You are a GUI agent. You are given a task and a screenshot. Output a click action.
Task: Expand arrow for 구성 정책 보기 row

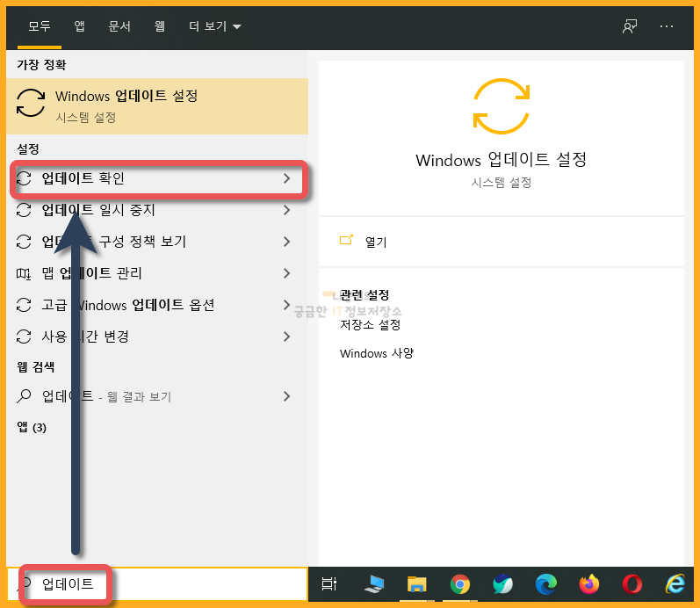click(x=286, y=242)
